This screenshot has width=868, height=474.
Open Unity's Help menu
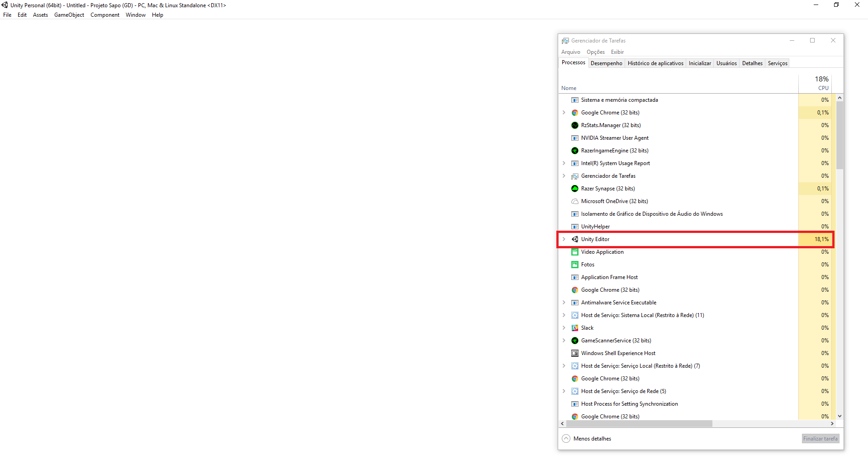point(157,15)
